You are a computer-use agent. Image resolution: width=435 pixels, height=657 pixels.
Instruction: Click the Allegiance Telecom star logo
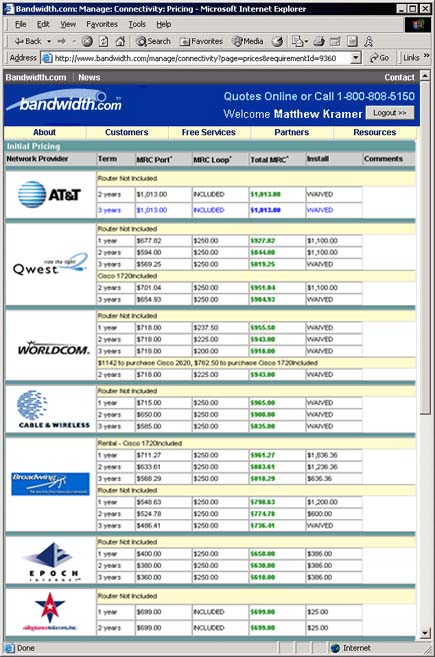[x=50, y=611]
